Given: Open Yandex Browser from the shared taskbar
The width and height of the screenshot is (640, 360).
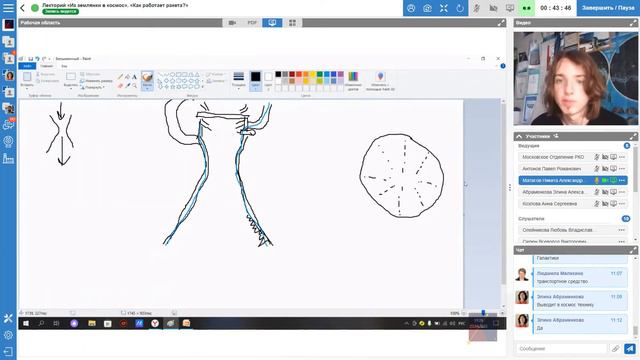Looking at the screenshot, I should 155,323.
